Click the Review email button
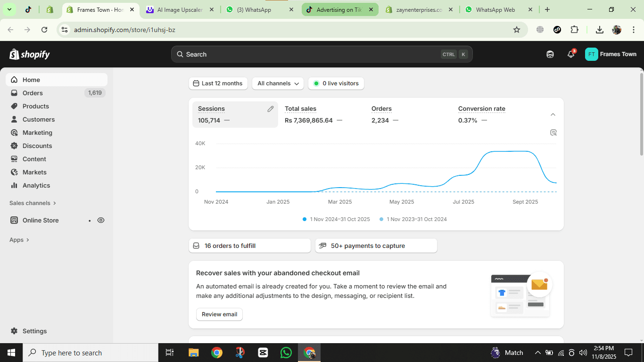Viewport: 644px width, 362px height. click(x=219, y=314)
